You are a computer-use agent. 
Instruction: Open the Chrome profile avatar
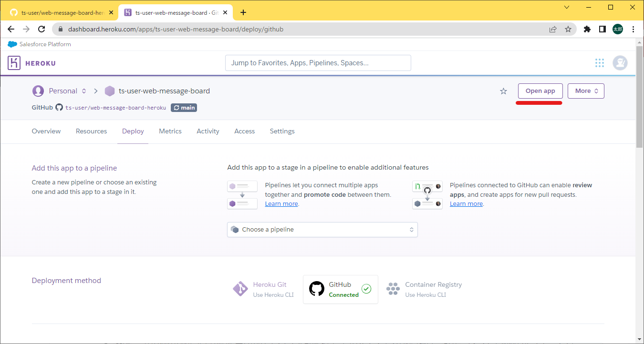[618, 29]
